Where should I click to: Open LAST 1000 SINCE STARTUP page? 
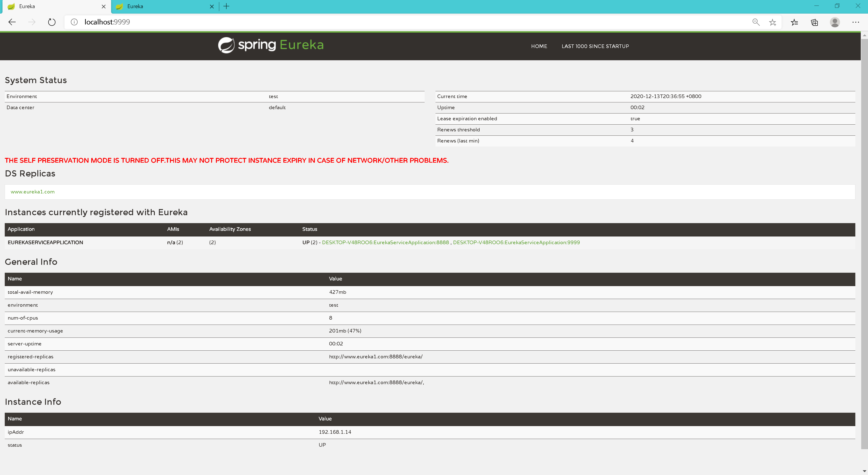coord(595,46)
